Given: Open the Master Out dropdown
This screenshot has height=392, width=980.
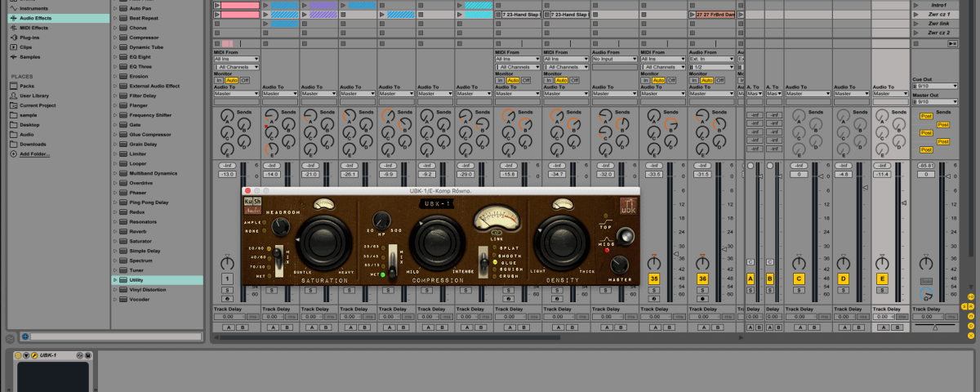Looking at the screenshot, I should point(933,102).
